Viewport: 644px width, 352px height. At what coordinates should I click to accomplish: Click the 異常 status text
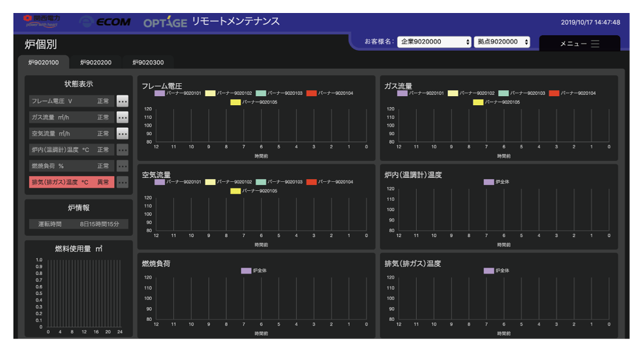pos(103,182)
